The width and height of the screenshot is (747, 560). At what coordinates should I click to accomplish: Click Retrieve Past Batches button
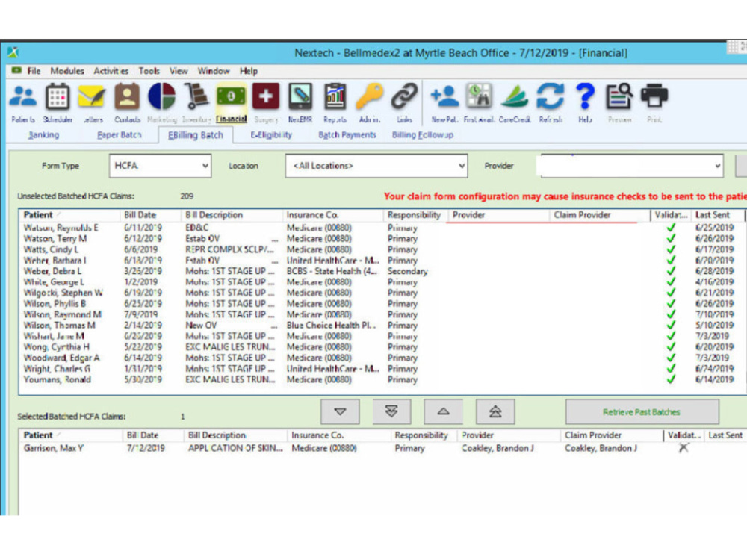[642, 412]
